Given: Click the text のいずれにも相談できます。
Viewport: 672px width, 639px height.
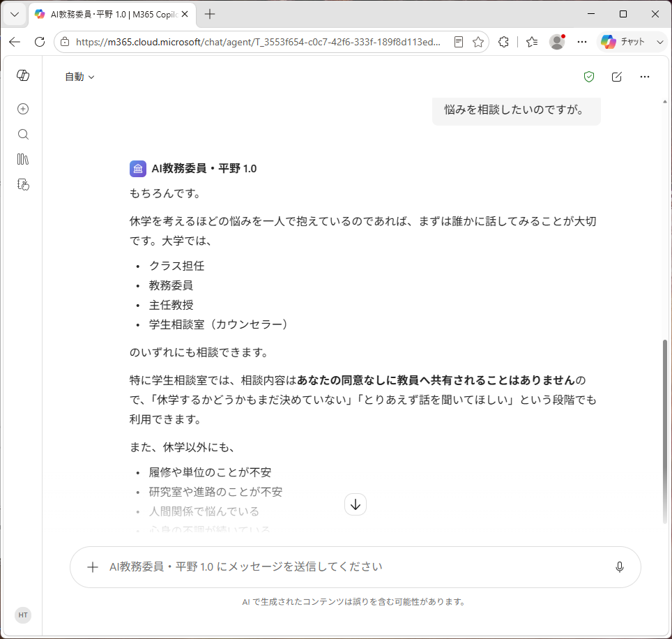Looking at the screenshot, I should (199, 352).
